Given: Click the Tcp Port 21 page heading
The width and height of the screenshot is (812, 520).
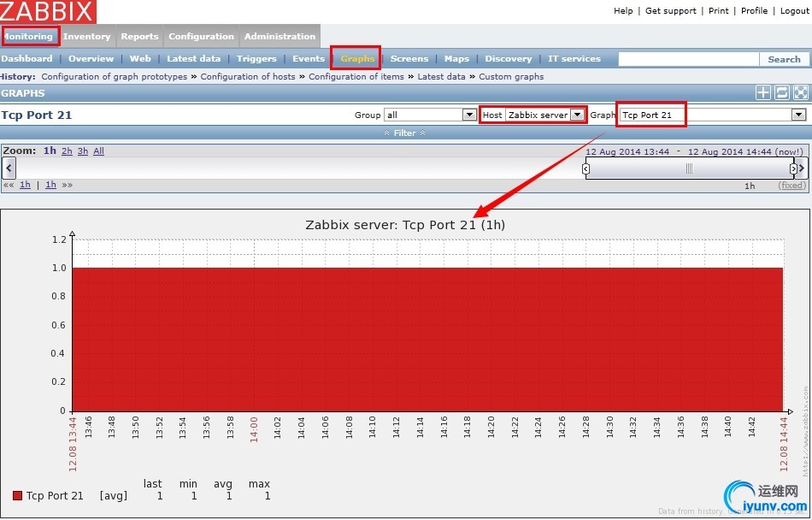Looking at the screenshot, I should point(36,115).
